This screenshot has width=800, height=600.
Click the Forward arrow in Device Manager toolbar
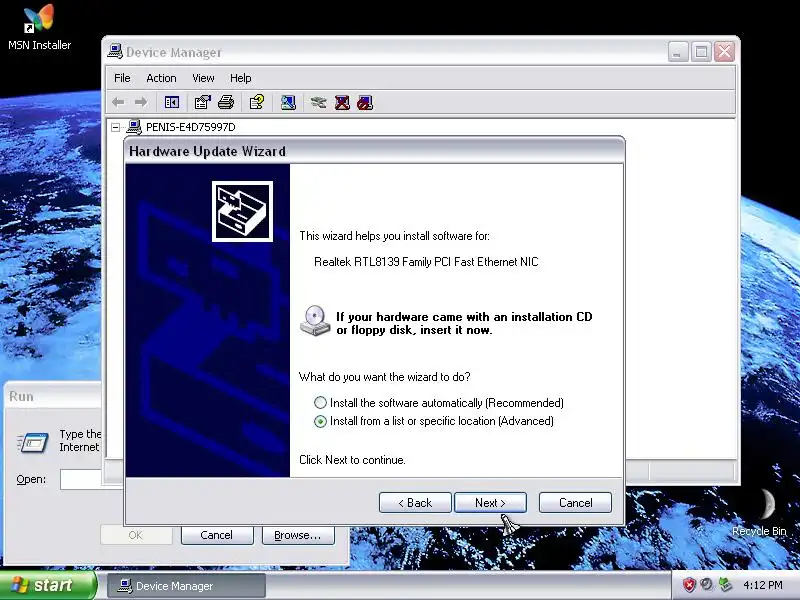141,103
